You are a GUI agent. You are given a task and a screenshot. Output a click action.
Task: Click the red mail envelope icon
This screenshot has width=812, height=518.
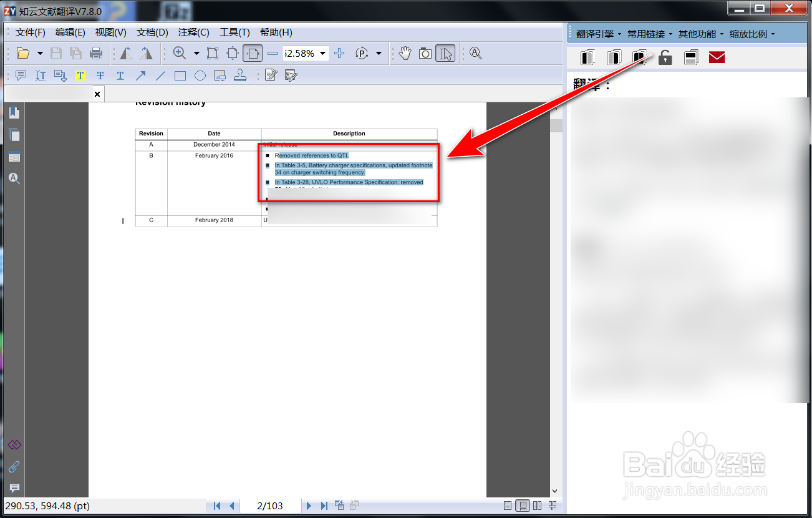(x=717, y=58)
